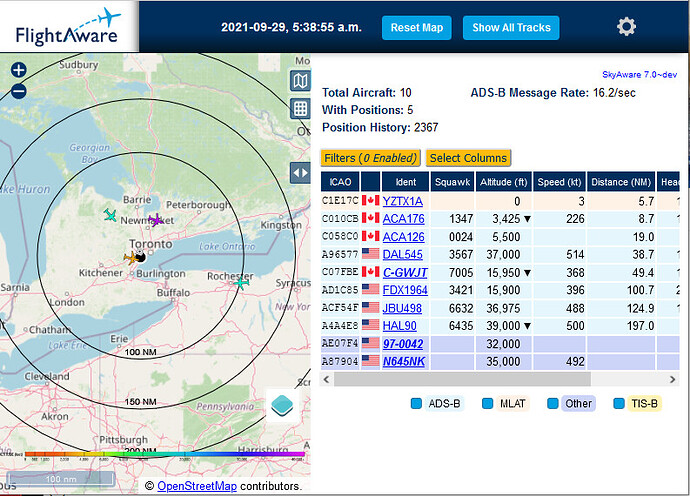Viewport: 690px width, 496px height.
Task: Select the orange aircraft near Toronto
Action: tap(131, 258)
